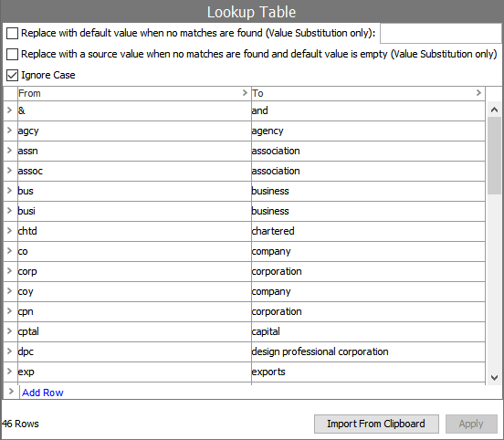Click the Apply button
The height and width of the screenshot is (440, 504).
pyautogui.click(x=471, y=424)
